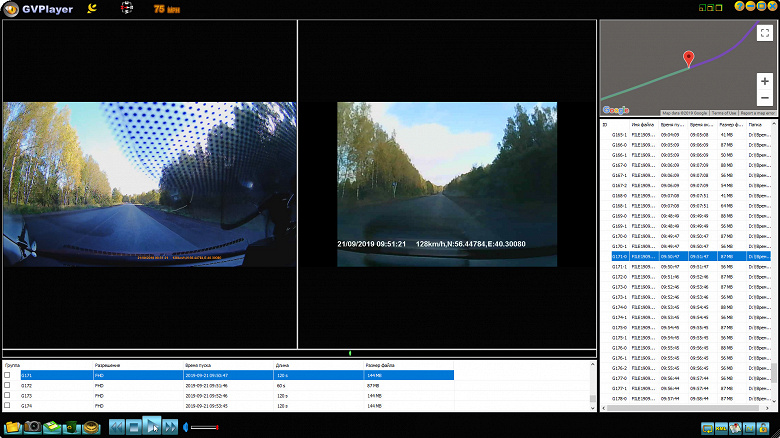780x438 pixels.
Task: Toggle fullscreen on the map panel
Action: (765, 33)
